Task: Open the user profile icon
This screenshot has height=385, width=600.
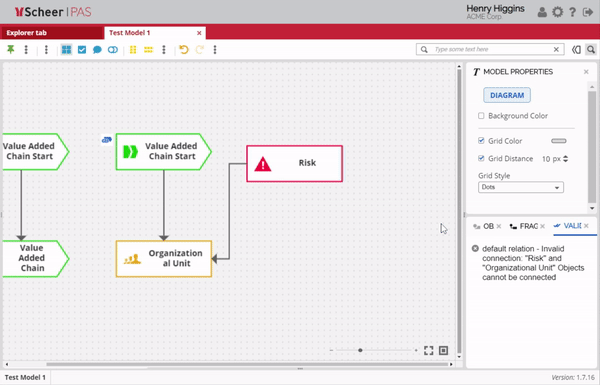Action: (x=542, y=12)
